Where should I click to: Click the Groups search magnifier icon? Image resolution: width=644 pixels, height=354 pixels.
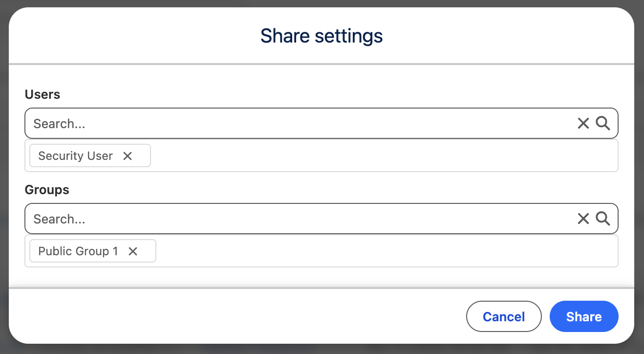coord(603,219)
